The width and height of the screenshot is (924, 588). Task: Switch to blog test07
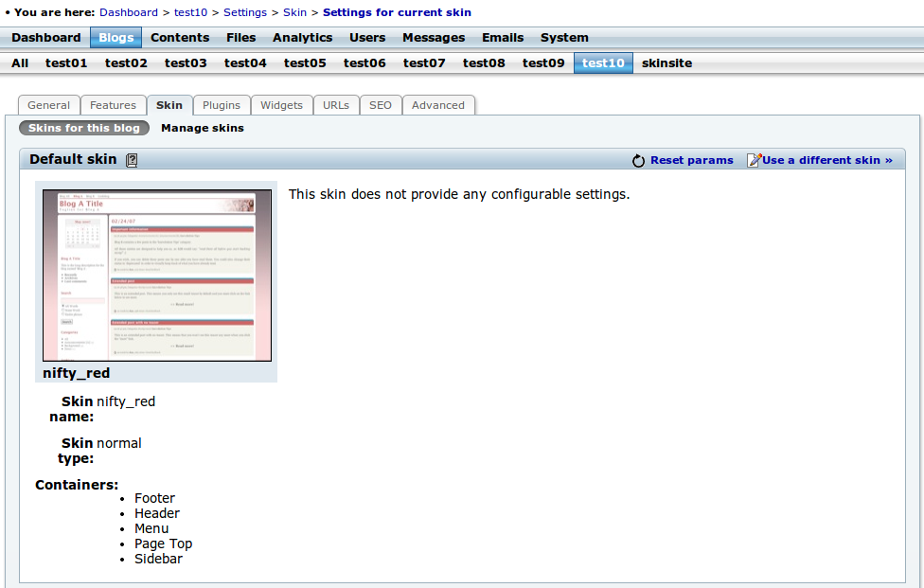click(x=424, y=63)
